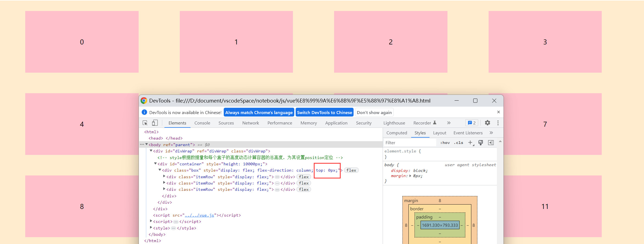Dismiss the language infobar with X
Image resolution: width=644 pixels, height=244 pixels.
[x=499, y=112]
